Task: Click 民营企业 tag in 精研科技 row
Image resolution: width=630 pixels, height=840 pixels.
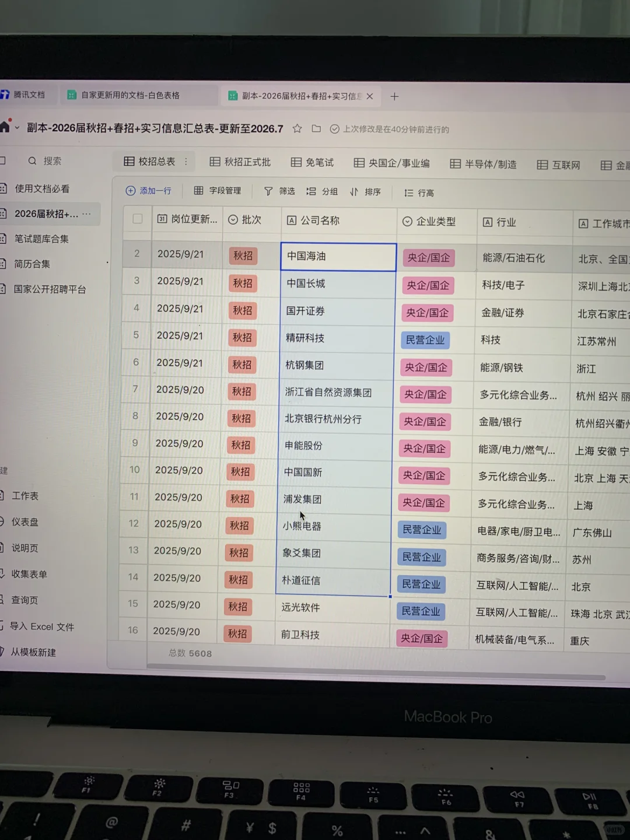Action: 425,340
